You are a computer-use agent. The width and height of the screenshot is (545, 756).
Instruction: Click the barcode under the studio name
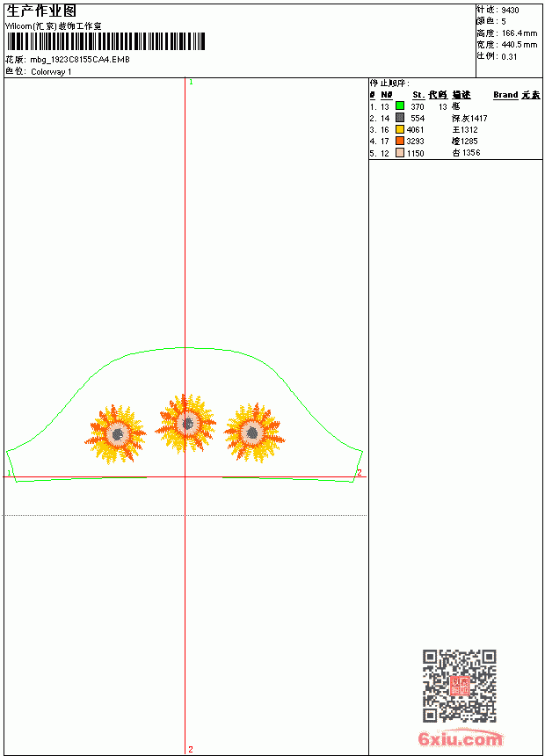point(105,41)
